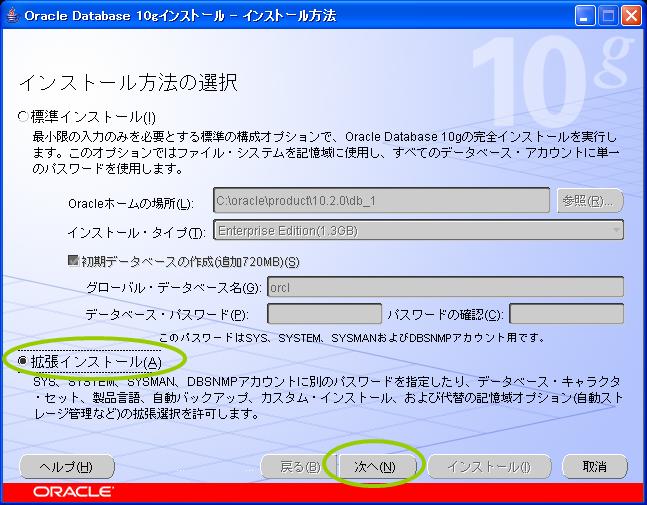Viewport: 647px width, 505px height.
Task: Maximize the Oracle installer window
Action: coord(608,17)
